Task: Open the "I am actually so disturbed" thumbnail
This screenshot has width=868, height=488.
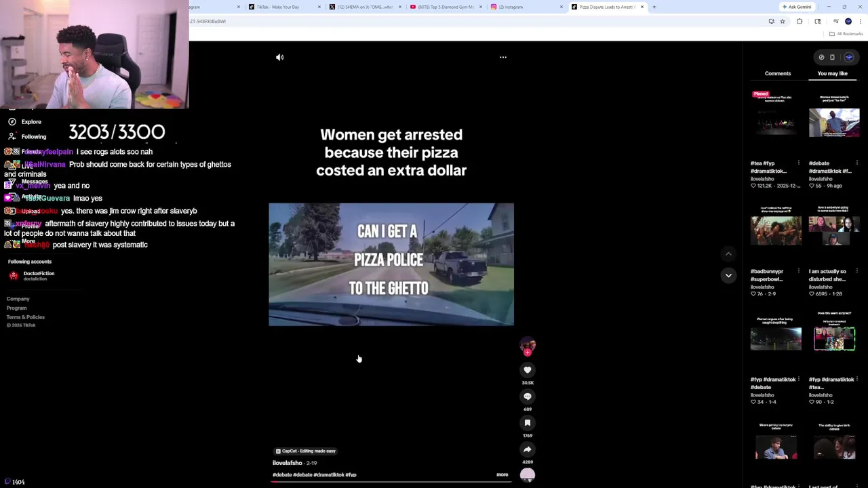Action: click(x=834, y=230)
